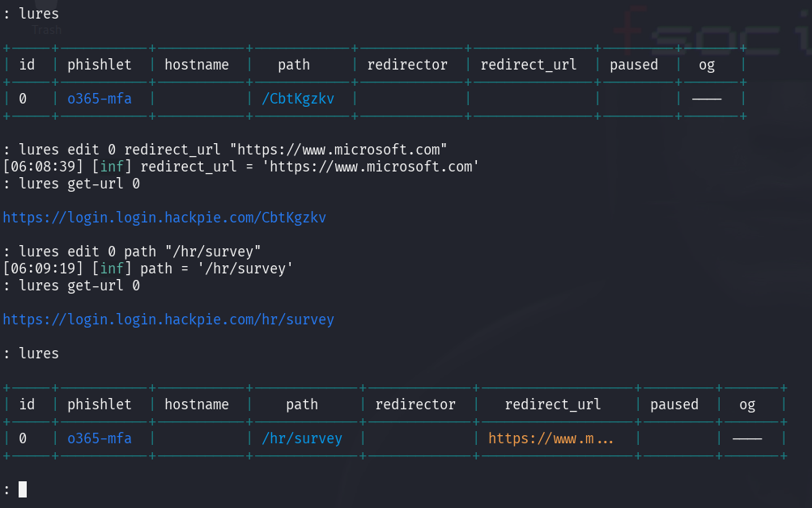Click the first 'lures get-url 0' command
The width and height of the screenshot is (812, 508).
[71, 184]
